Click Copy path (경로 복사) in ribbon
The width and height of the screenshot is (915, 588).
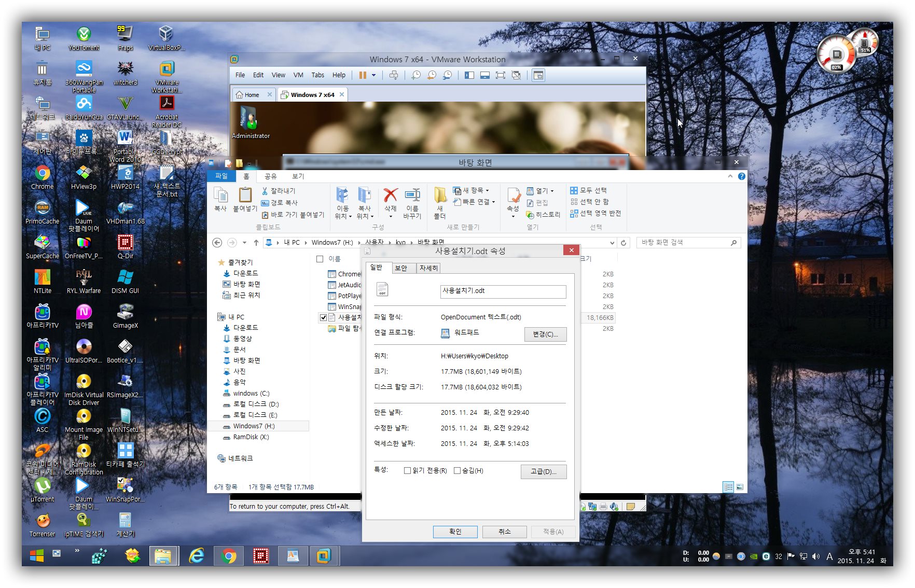pos(280,203)
